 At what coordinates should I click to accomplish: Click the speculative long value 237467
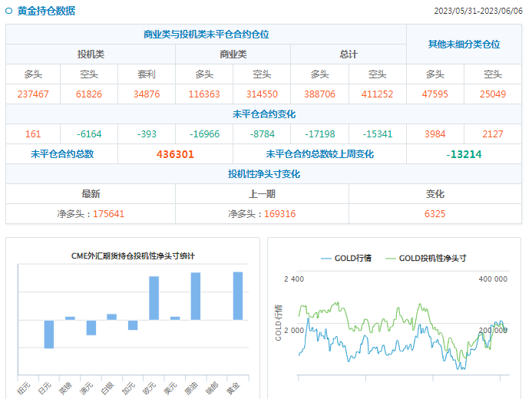coord(33,94)
